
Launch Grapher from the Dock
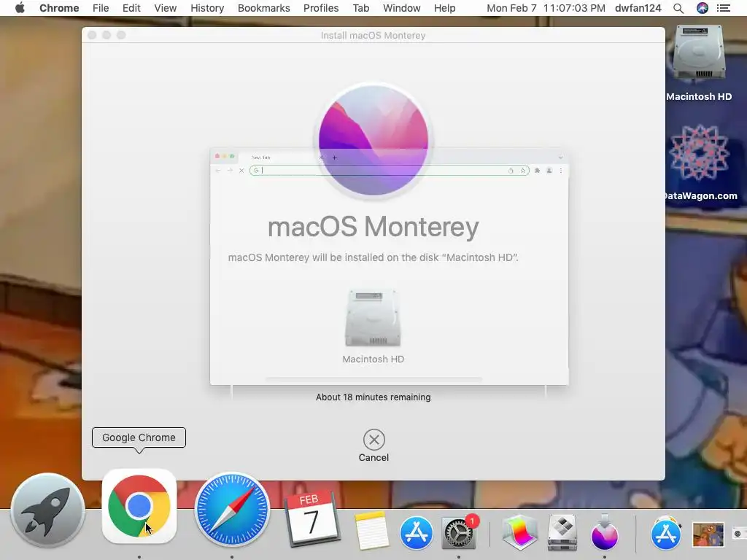[x=519, y=532]
